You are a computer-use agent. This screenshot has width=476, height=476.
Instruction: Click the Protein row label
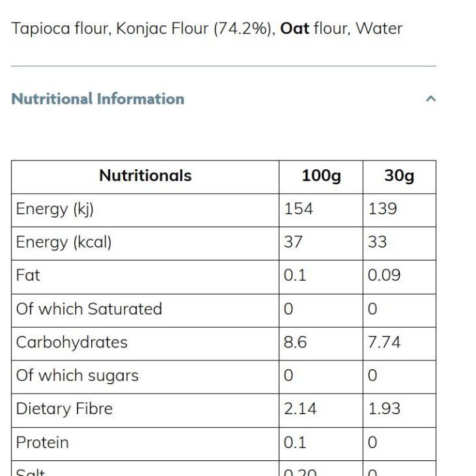(42, 442)
